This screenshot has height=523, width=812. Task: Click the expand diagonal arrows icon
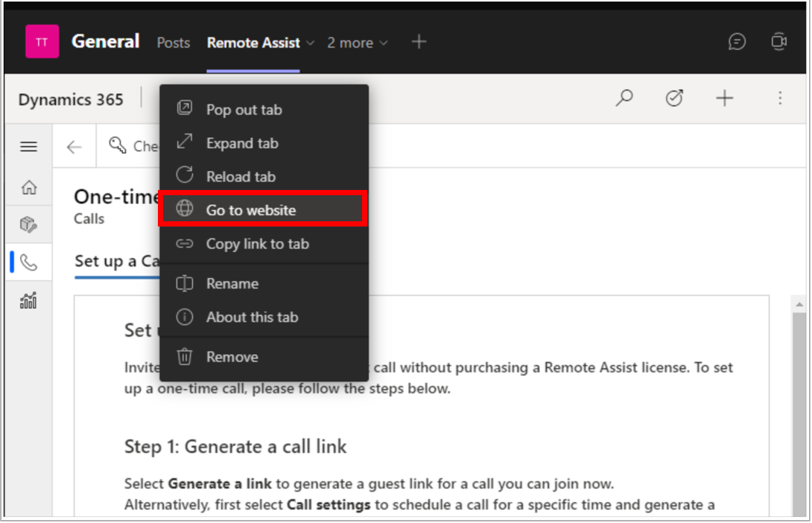[184, 142]
